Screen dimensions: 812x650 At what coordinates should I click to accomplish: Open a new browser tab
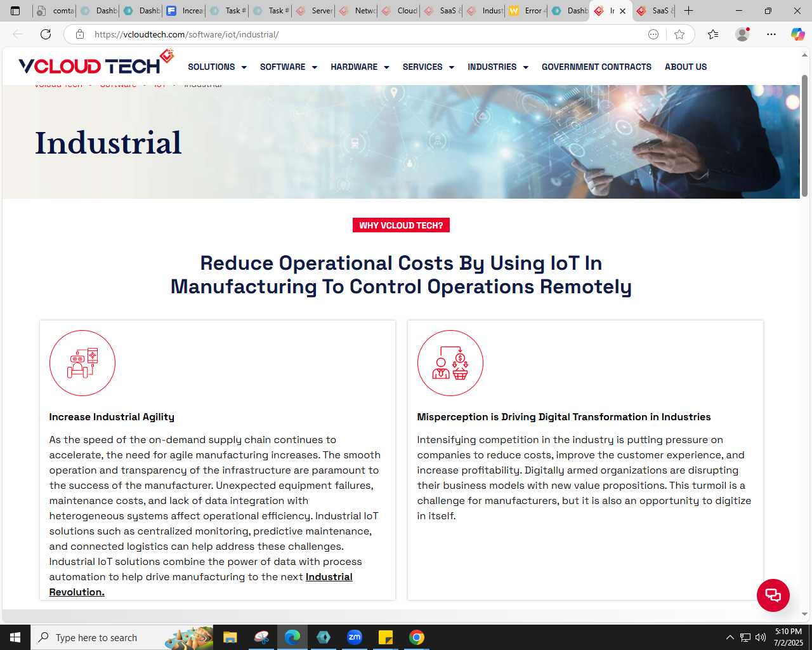(688, 11)
